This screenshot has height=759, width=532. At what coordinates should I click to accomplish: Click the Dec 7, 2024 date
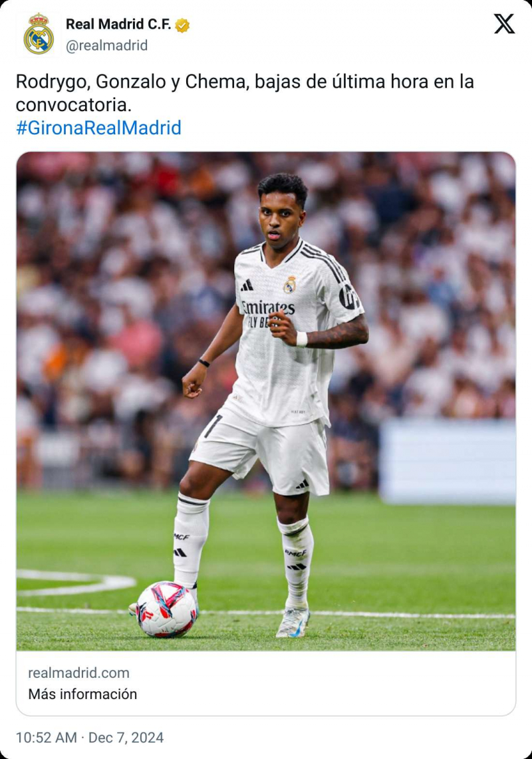coord(126,738)
